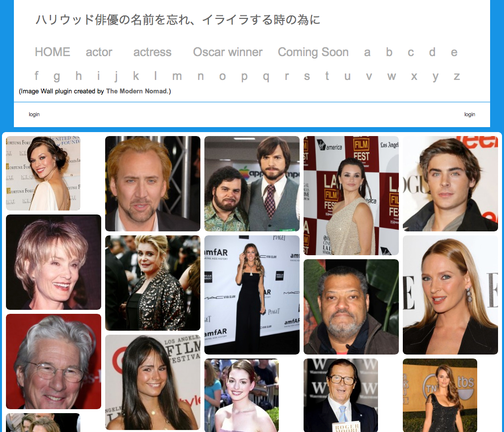Screen dimensions: 504x432
Task: Open the Coming Soon page
Action: tap(313, 52)
